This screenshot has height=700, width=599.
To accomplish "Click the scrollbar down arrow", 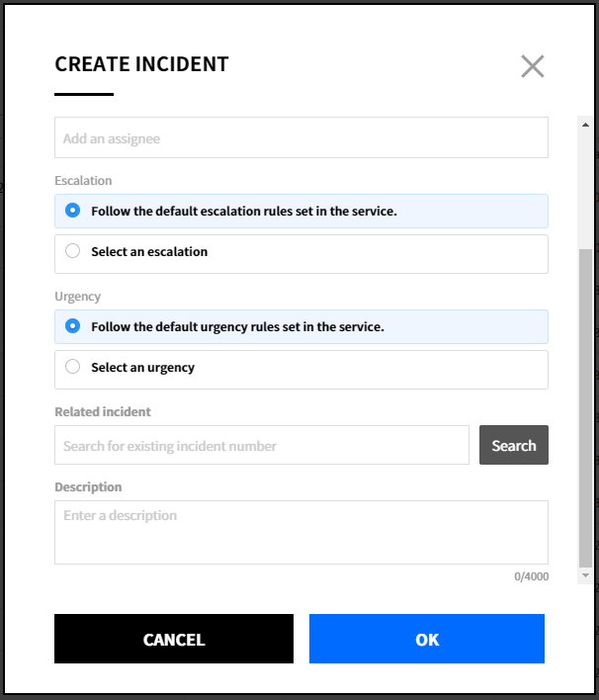I will pyautogui.click(x=585, y=575).
